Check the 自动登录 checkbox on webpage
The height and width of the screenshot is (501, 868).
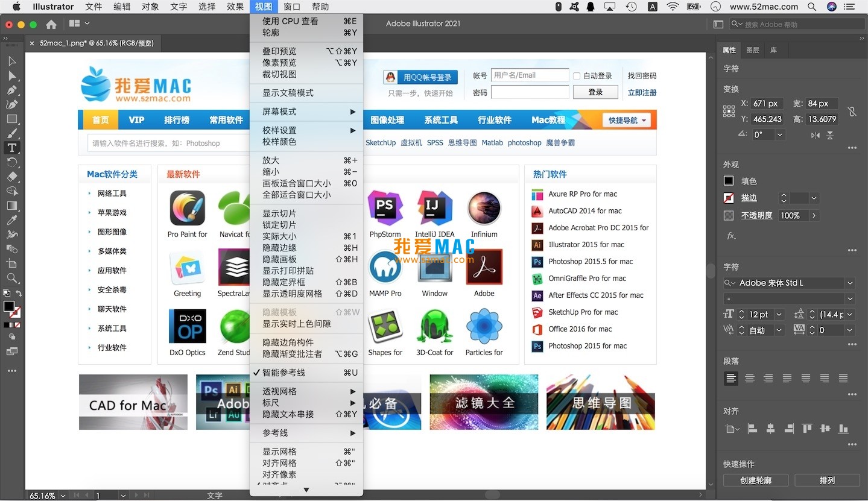577,76
